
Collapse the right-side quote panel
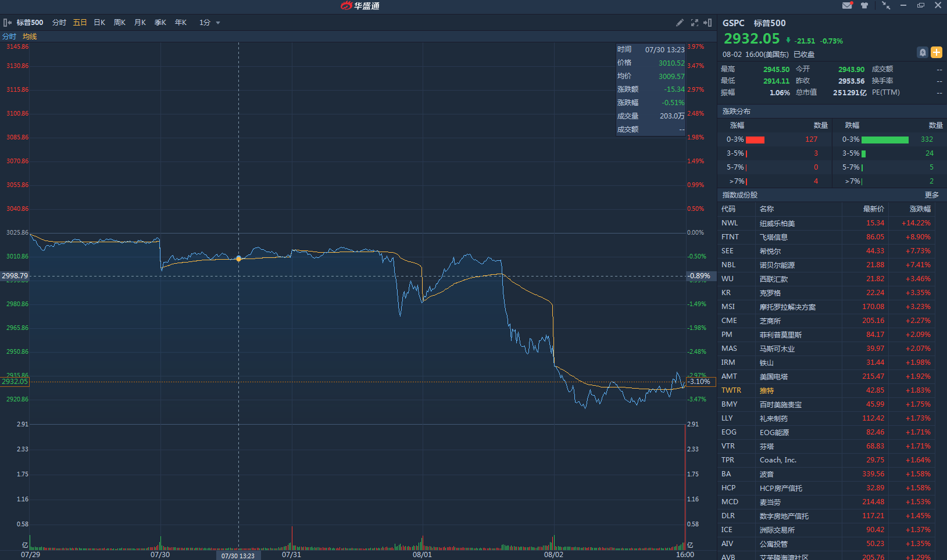[707, 23]
